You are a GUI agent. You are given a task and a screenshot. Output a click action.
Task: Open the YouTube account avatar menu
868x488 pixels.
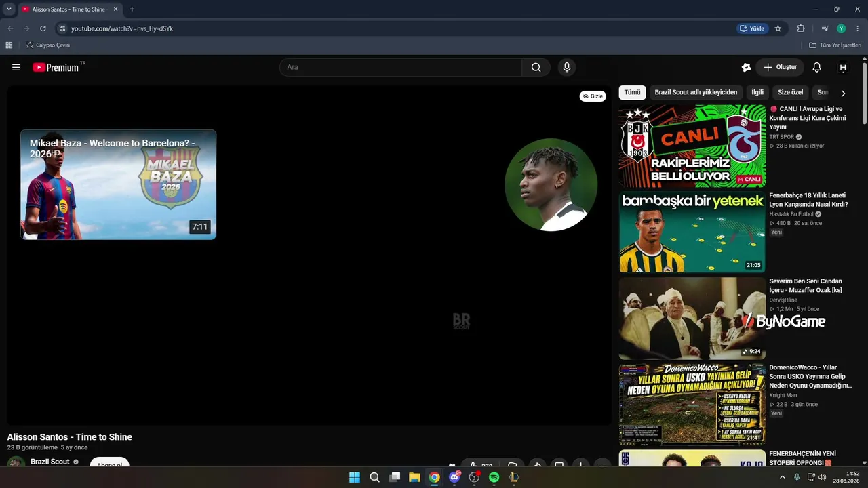tap(843, 67)
